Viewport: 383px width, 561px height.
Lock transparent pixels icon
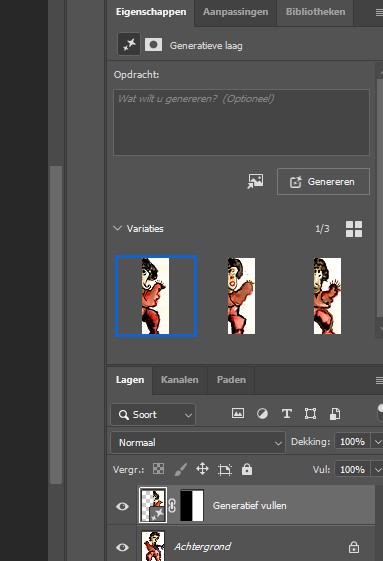159,469
